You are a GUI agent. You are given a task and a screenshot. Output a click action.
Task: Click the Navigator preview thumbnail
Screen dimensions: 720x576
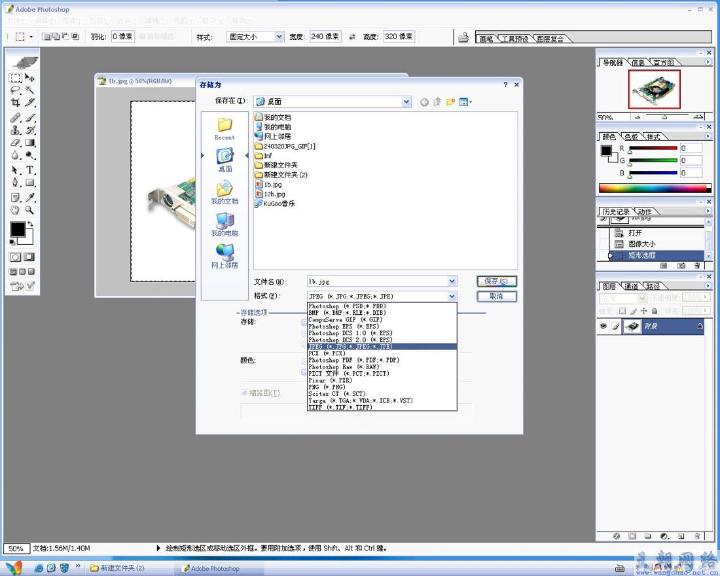(654, 89)
